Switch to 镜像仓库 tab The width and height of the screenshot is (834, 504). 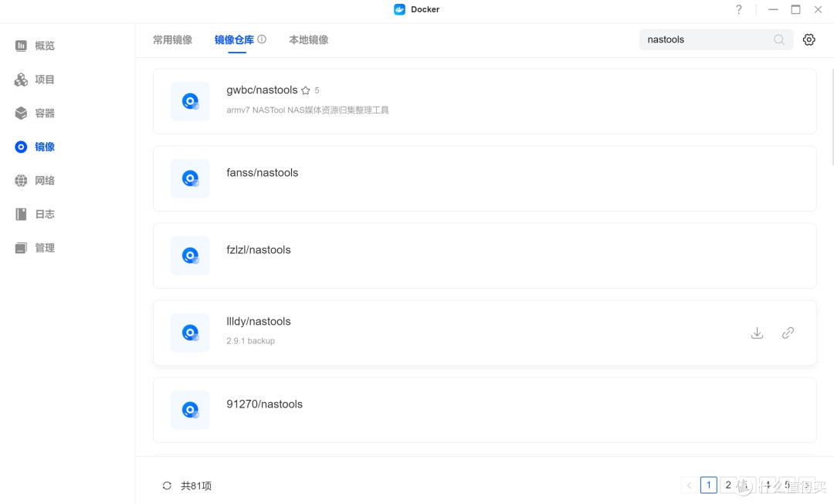point(234,40)
